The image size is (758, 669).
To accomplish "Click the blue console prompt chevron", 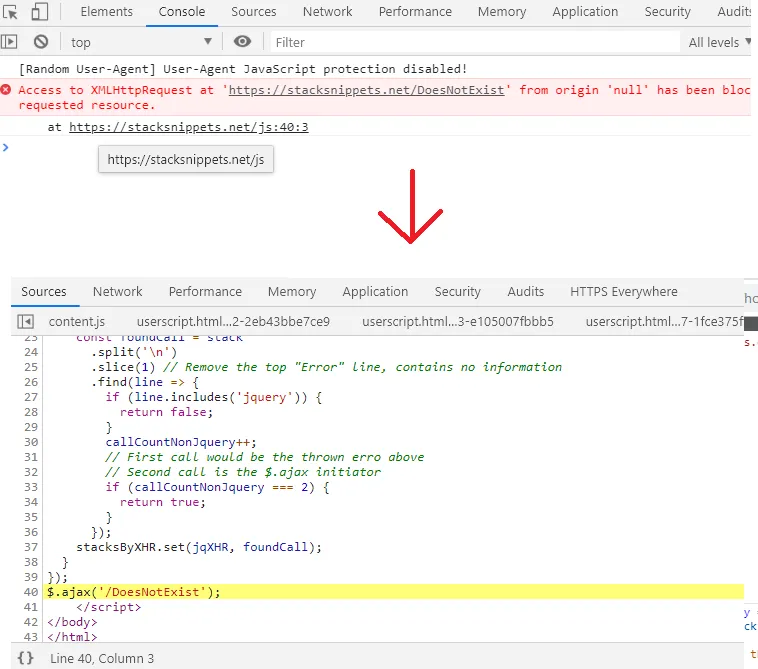I will [5, 147].
